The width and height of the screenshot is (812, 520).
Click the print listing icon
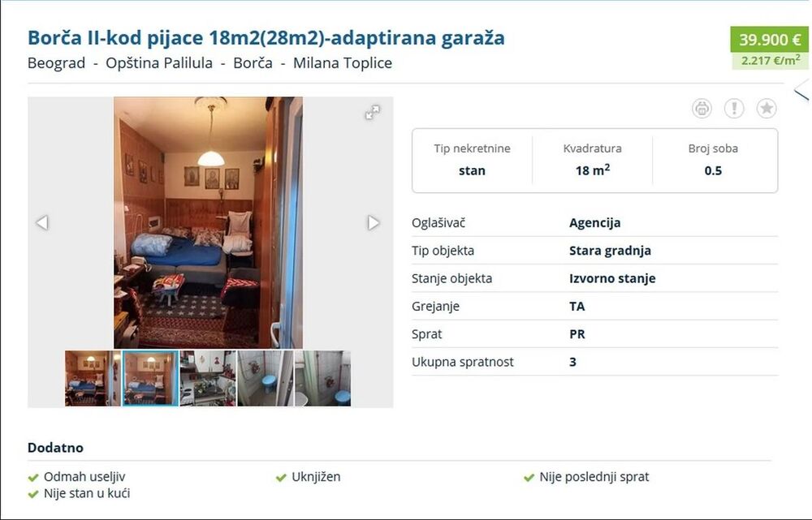pos(702,109)
